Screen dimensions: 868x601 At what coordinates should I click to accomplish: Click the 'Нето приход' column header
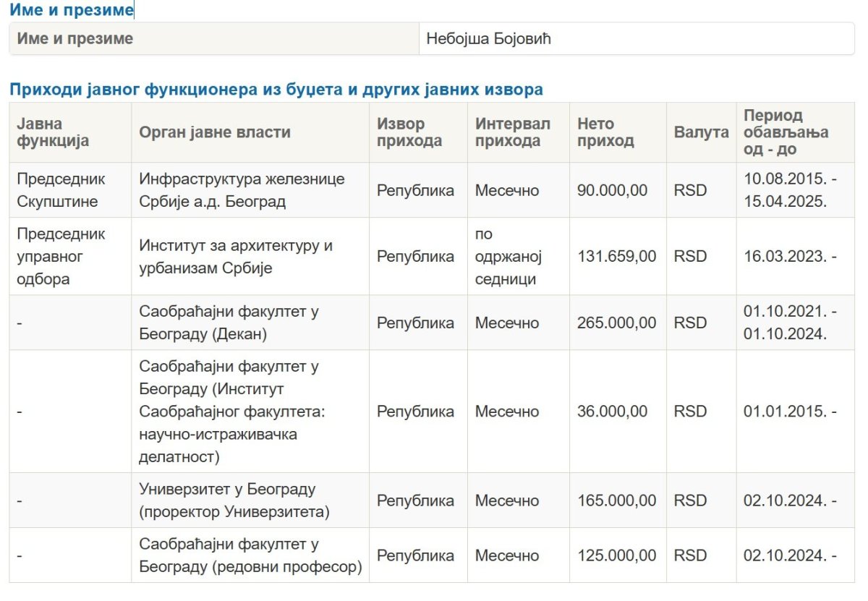(x=605, y=132)
